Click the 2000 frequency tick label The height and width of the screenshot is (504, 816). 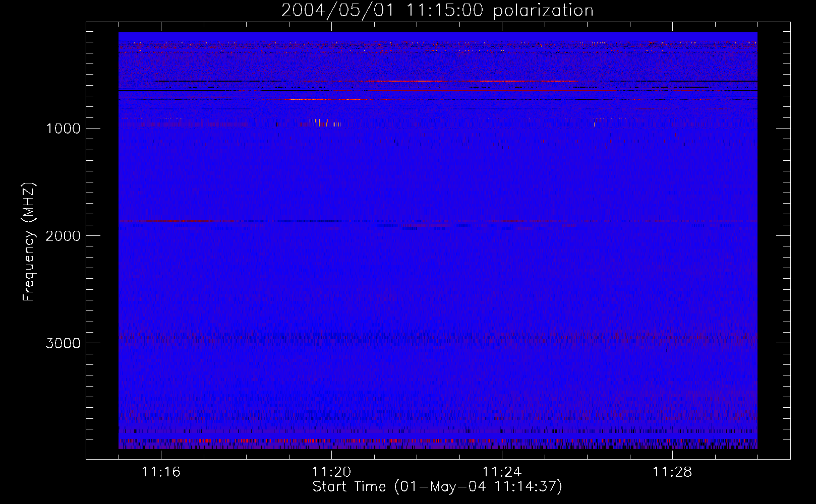(x=63, y=236)
